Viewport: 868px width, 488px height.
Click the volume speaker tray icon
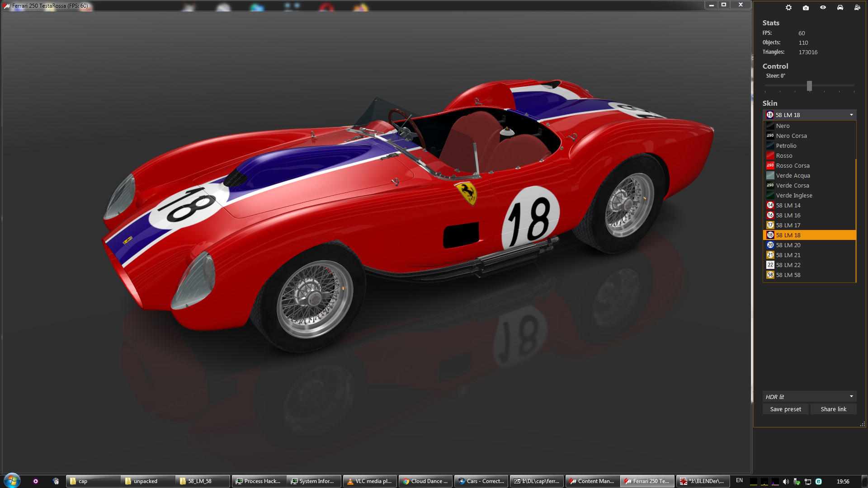786,482
